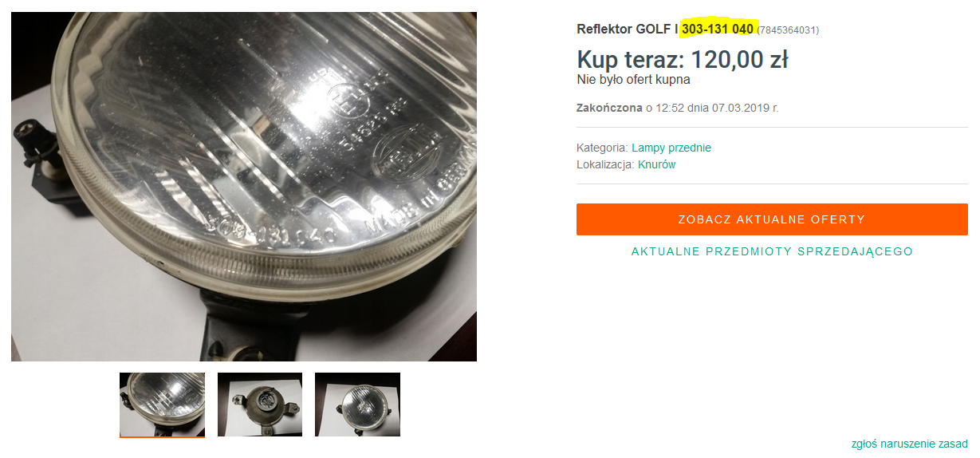Click the Lokalizacja label

tap(605, 164)
